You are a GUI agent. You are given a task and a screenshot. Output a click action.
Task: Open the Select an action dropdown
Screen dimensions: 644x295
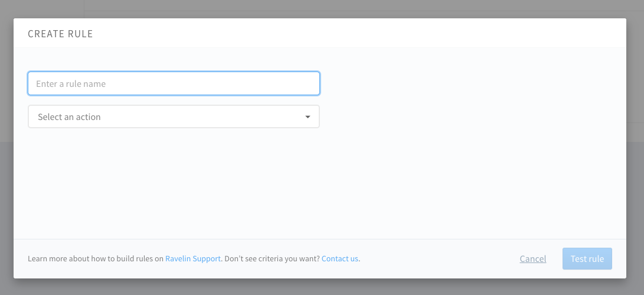174,117
